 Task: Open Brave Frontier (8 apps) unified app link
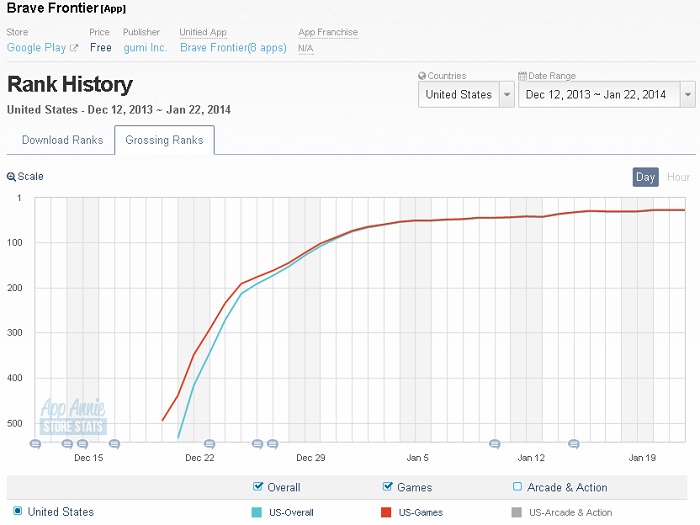pyautogui.click(x=233, y=48)
